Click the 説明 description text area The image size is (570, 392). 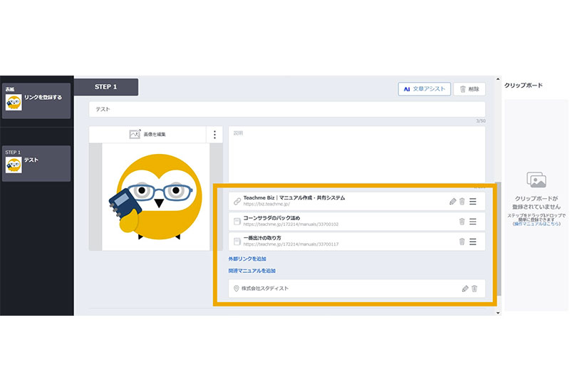click(x=356, y=153)
